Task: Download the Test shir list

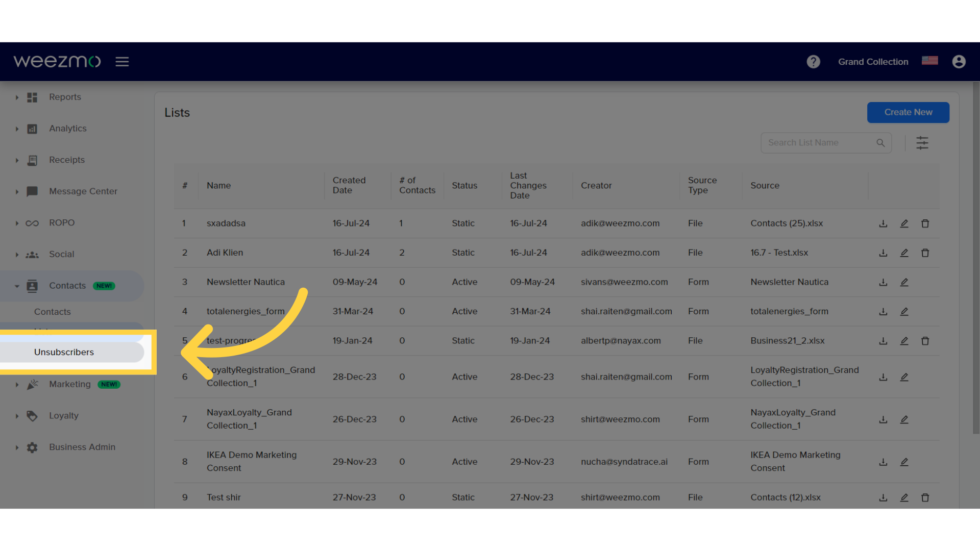Action: click(883, 497)
